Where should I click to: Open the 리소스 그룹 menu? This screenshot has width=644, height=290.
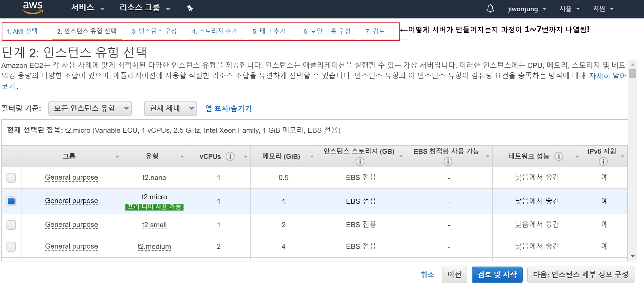click(145, 8)
